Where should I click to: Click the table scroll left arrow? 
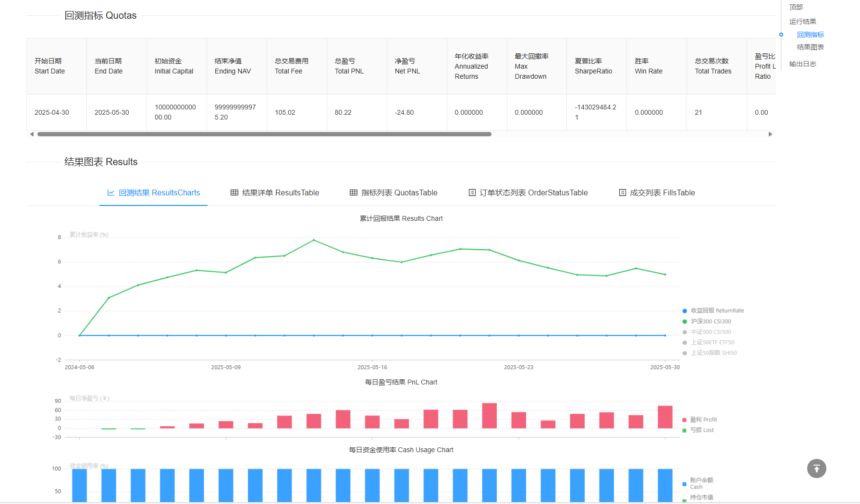(x=32, y=134)
